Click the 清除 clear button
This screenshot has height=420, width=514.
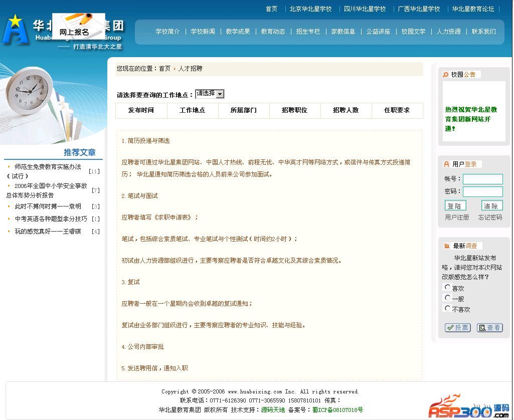(492, 206)
